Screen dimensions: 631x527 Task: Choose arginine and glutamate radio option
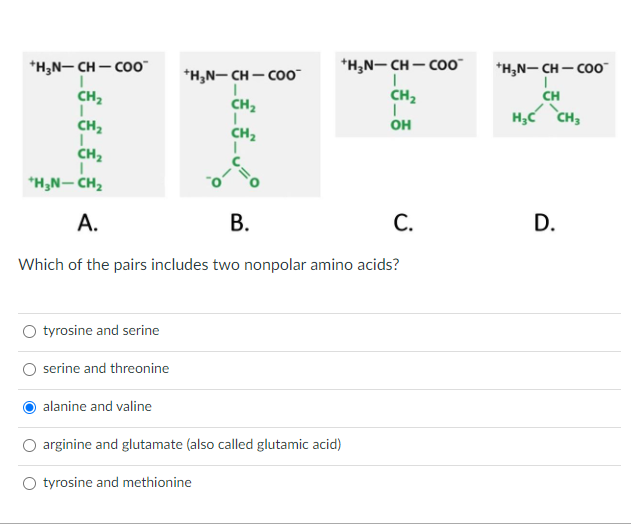click(29, 445)
